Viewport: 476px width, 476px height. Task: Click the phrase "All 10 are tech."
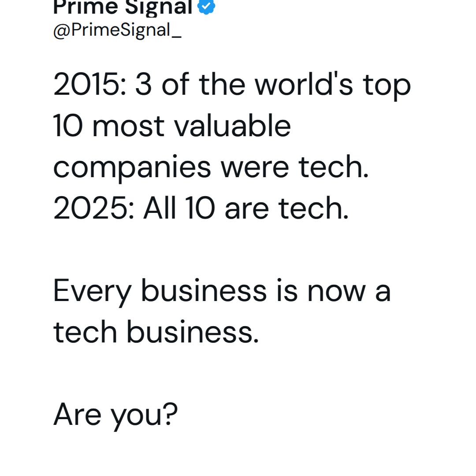(246, 209)
